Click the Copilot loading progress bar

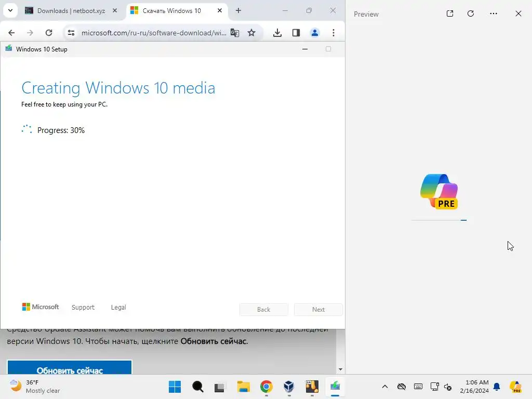tap(439, 220)
